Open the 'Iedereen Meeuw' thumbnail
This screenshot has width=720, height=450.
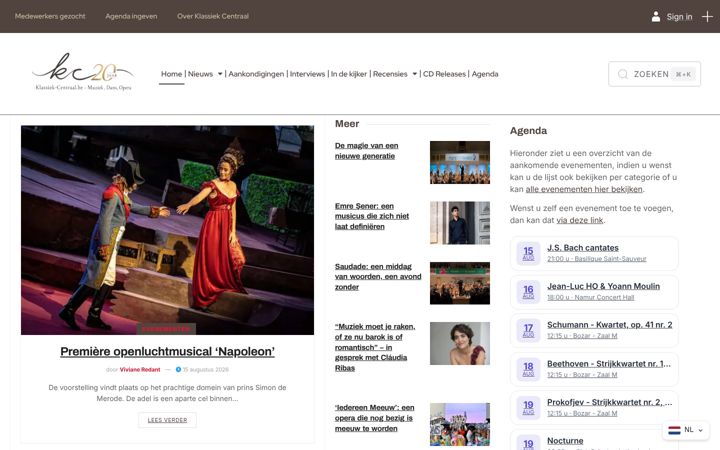(460, 424)
